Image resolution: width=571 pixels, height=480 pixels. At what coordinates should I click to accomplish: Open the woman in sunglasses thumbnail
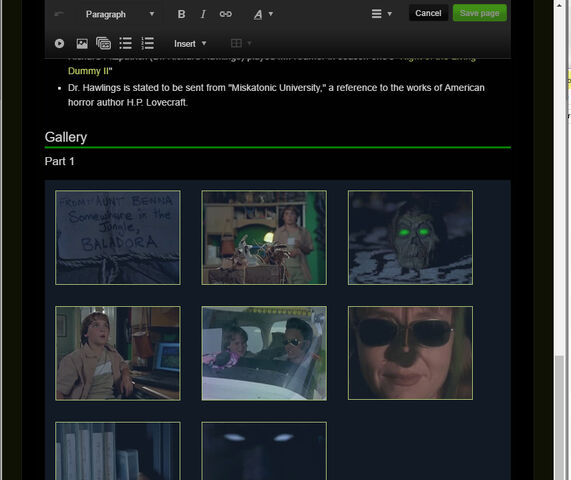pos(410,353)
